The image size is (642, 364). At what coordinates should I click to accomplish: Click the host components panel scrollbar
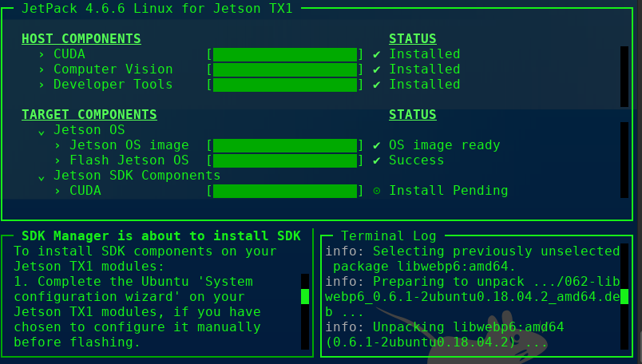(x=624, y=76)
